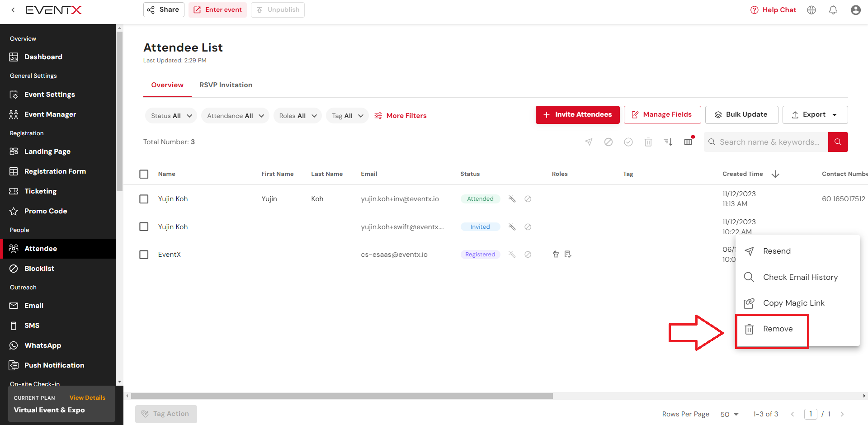Click the red search magnifier button
The width and height of the screenshot is (868, 425).
tap(838, 142)
